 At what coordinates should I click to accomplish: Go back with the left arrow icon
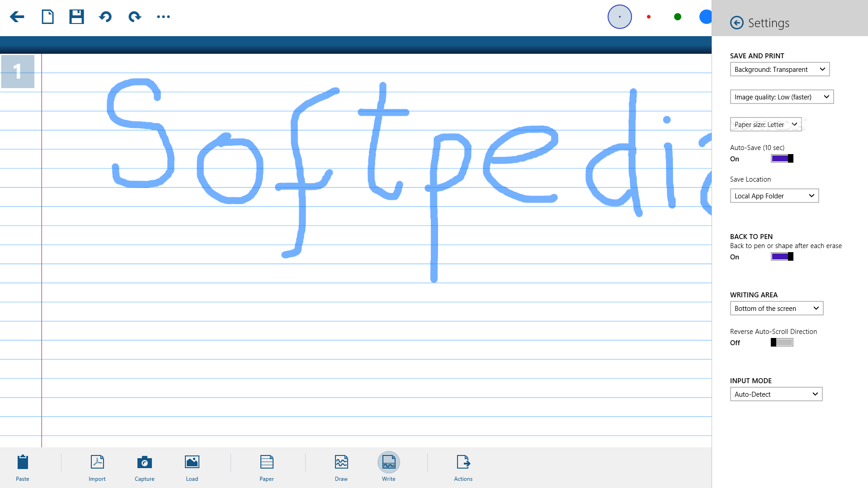pyautogui.click(x=17, y=17)
